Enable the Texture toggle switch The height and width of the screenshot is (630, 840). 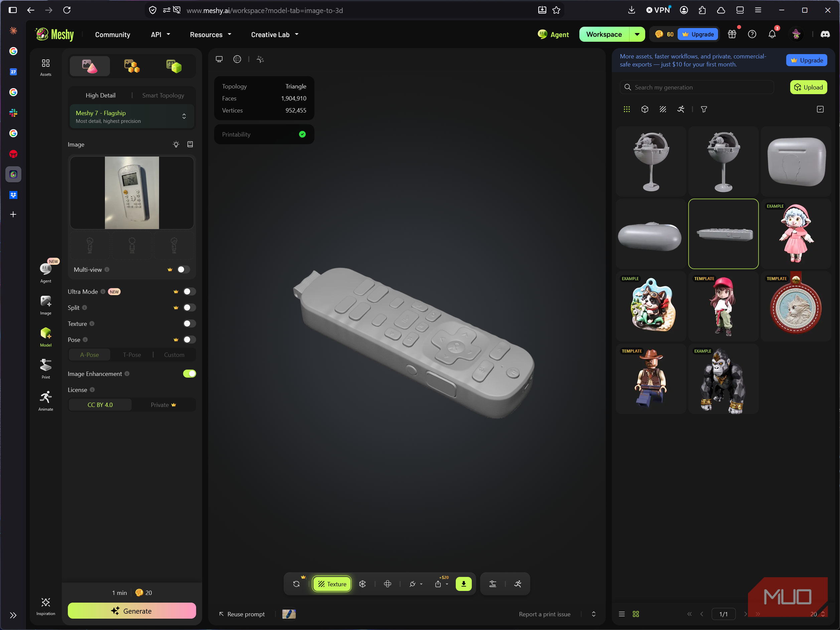click(x=189, y=324)
